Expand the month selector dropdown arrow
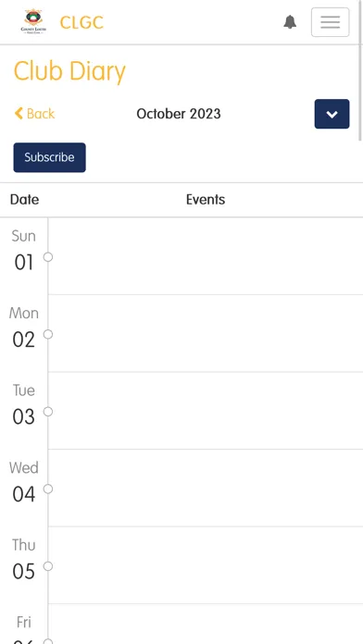Viewport: 363px width, 644px height. [332, 114]
